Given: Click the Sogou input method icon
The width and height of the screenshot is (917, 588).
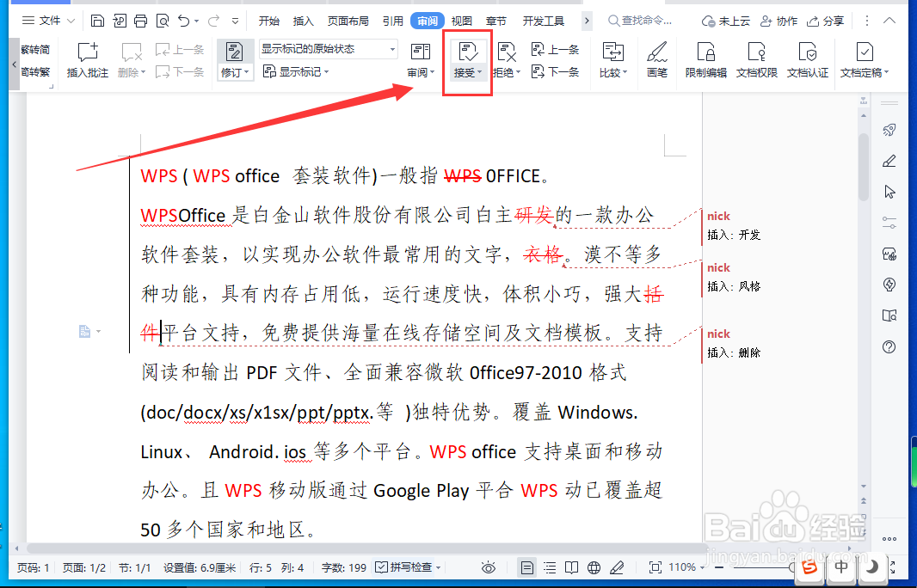Looking at the screenshot, I should tap(809, 567).
